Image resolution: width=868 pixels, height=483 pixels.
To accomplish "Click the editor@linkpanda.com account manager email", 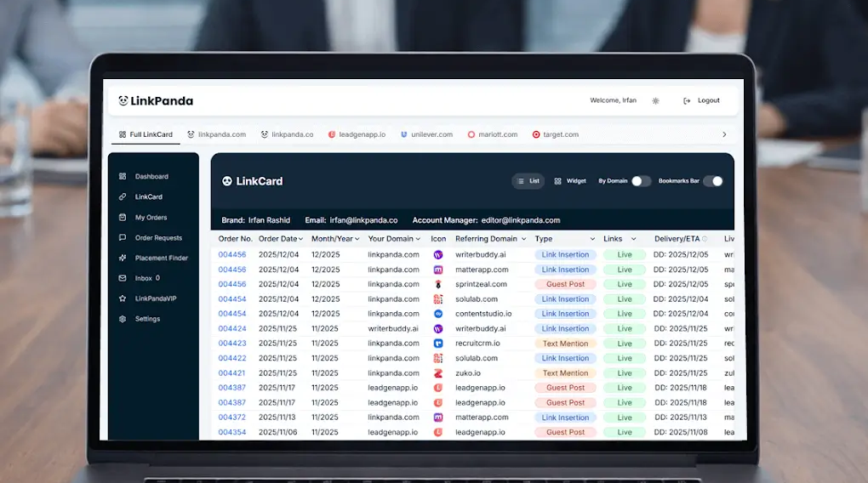I will click(520, 220).
